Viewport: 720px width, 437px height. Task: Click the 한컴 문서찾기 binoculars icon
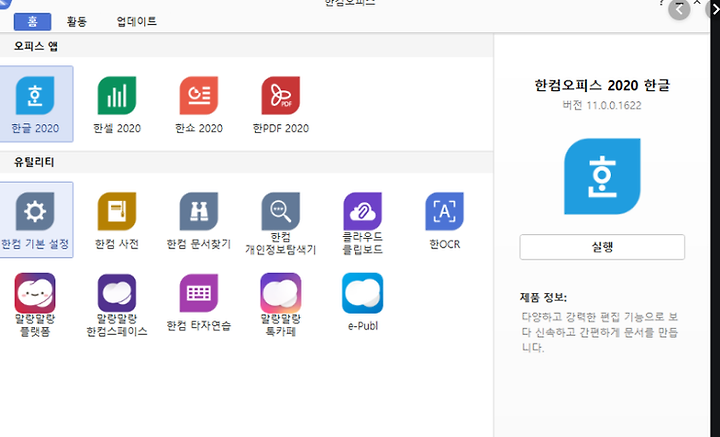[198, 211]
